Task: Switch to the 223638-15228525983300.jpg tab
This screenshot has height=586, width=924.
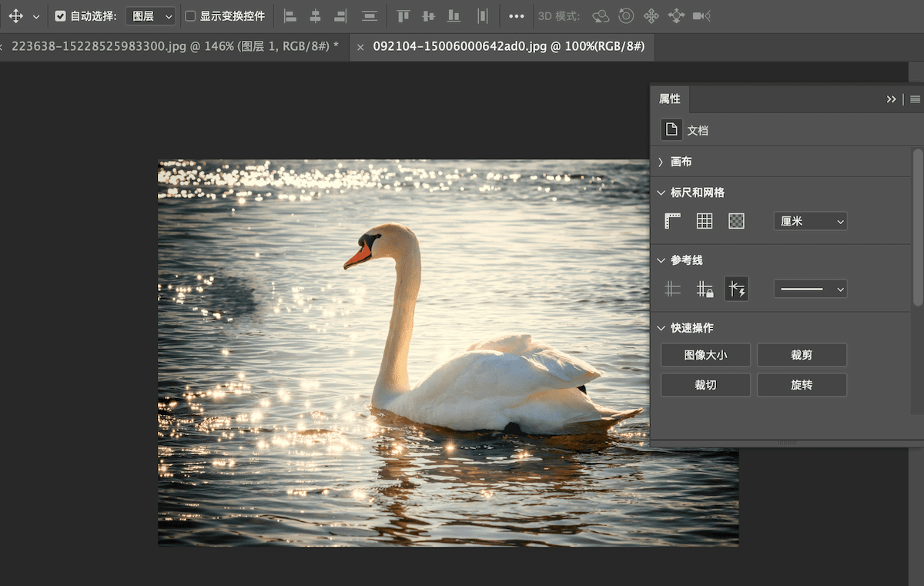Action: [x=175, y=47]
